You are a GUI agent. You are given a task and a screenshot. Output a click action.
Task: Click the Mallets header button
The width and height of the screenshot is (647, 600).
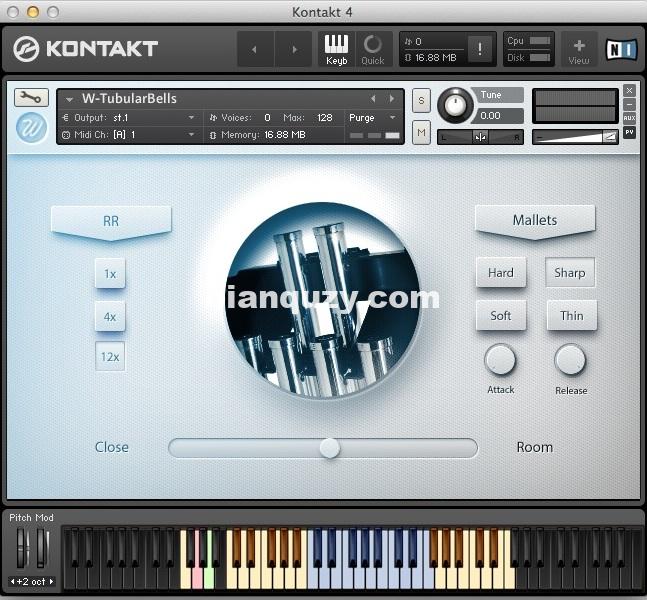(x=535, y=222)
